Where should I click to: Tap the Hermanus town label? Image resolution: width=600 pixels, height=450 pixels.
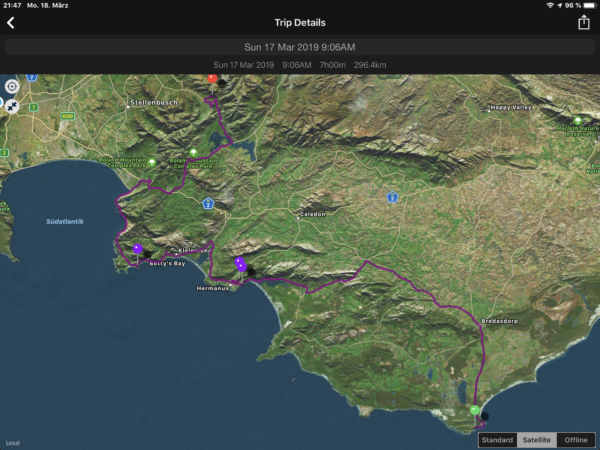212,288
